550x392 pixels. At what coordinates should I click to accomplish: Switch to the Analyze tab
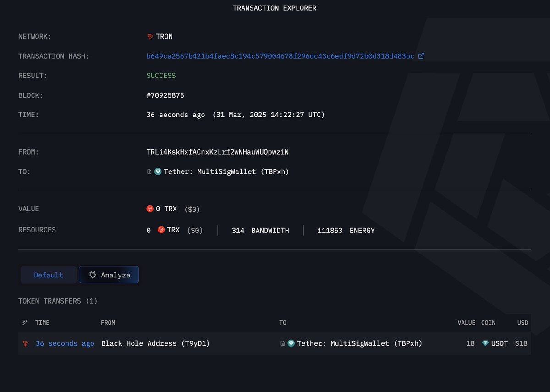tap(109, 275)
